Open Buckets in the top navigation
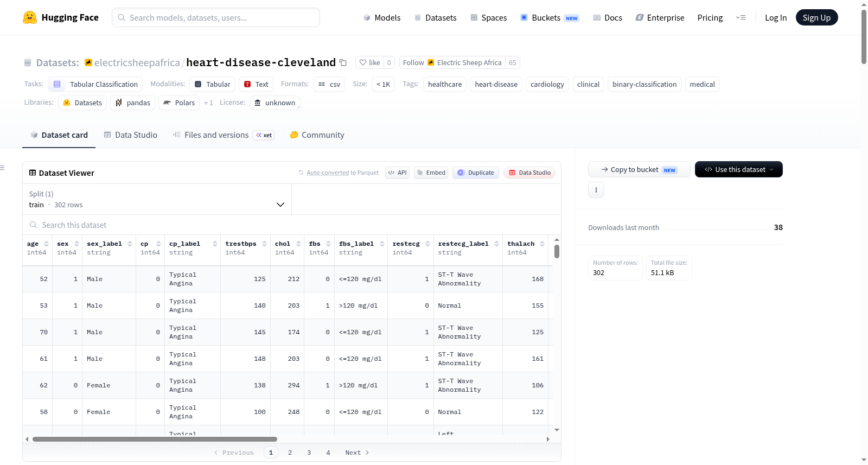Screen dimensions: 868x465 550,17
